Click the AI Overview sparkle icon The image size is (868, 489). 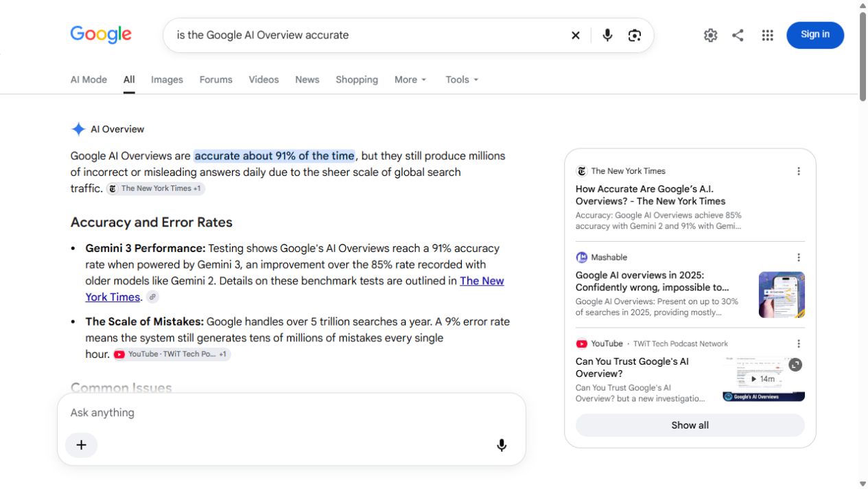[78, 129]
